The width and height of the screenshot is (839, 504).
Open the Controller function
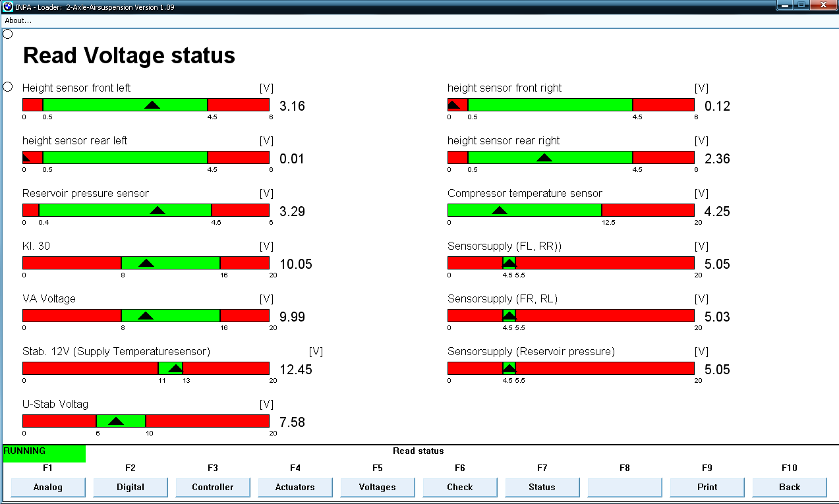click(213, 488)
